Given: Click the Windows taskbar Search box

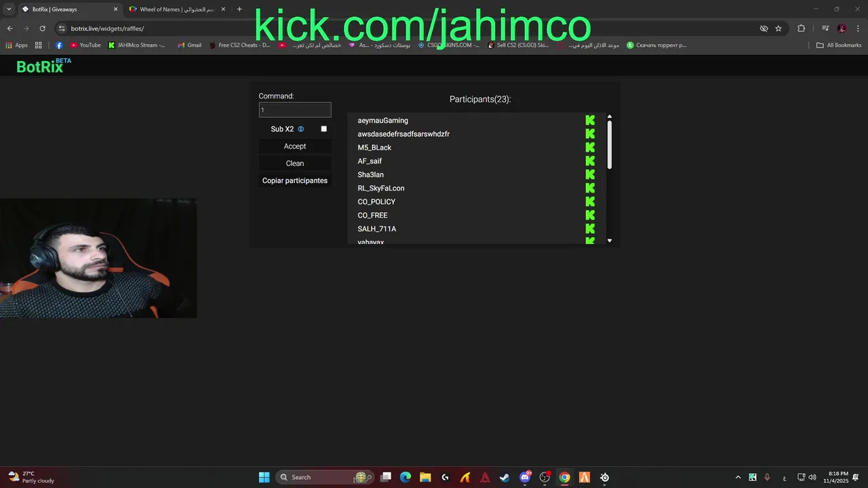Looking at the screenshot, I should (325, 477).
